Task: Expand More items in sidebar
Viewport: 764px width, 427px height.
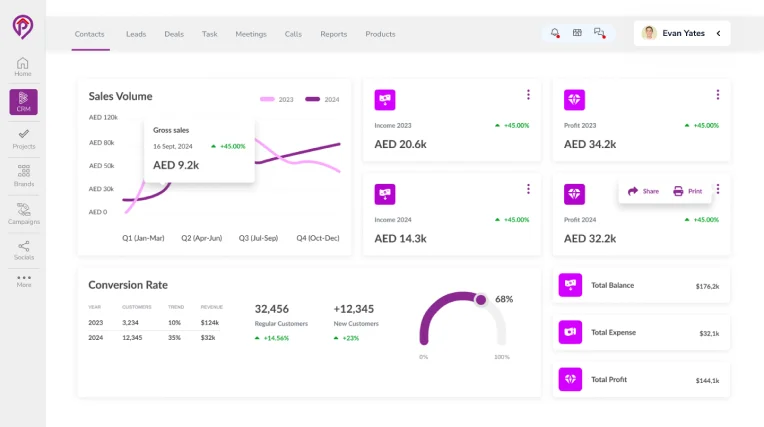Action: tap(23, 281)
